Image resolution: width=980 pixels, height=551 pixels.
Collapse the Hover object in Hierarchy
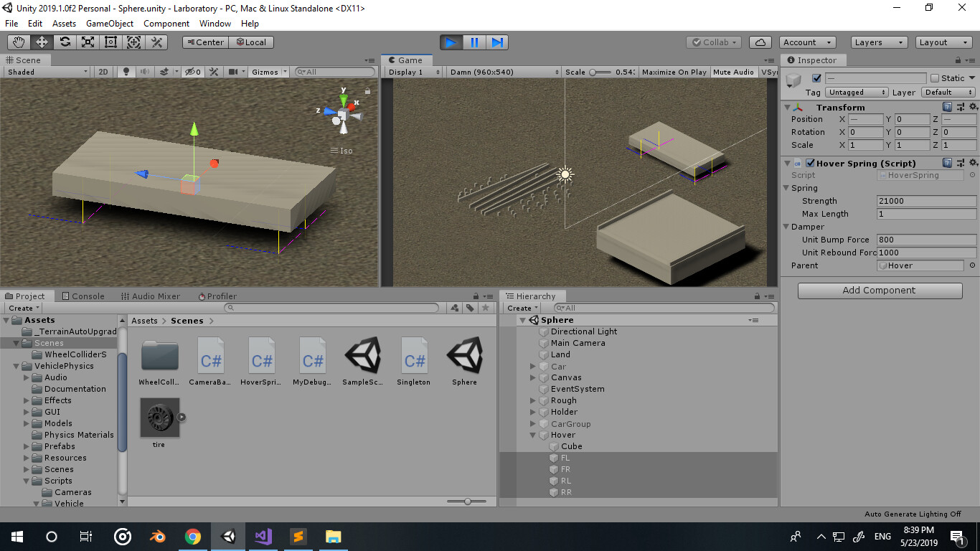pos(533,435)
